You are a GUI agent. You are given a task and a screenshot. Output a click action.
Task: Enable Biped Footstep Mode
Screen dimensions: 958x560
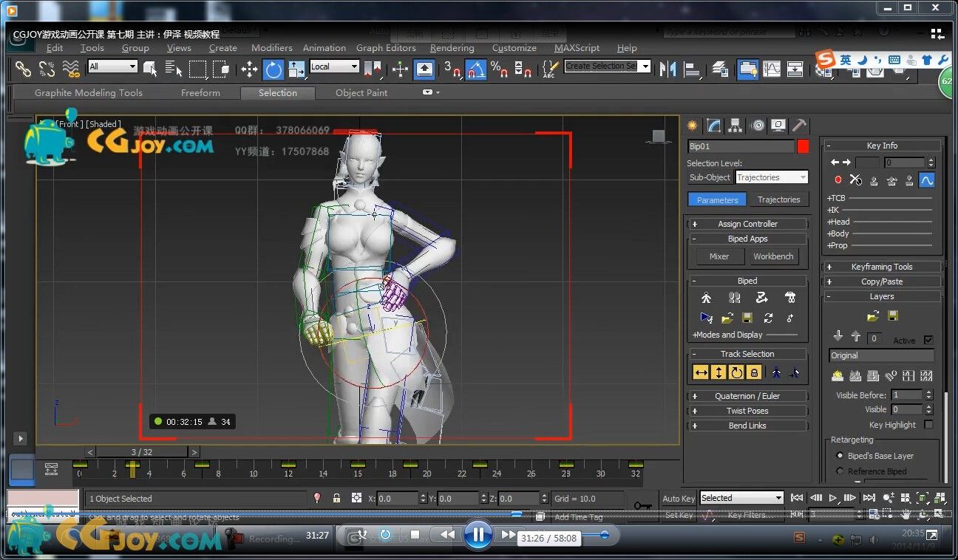coord(734,298)
